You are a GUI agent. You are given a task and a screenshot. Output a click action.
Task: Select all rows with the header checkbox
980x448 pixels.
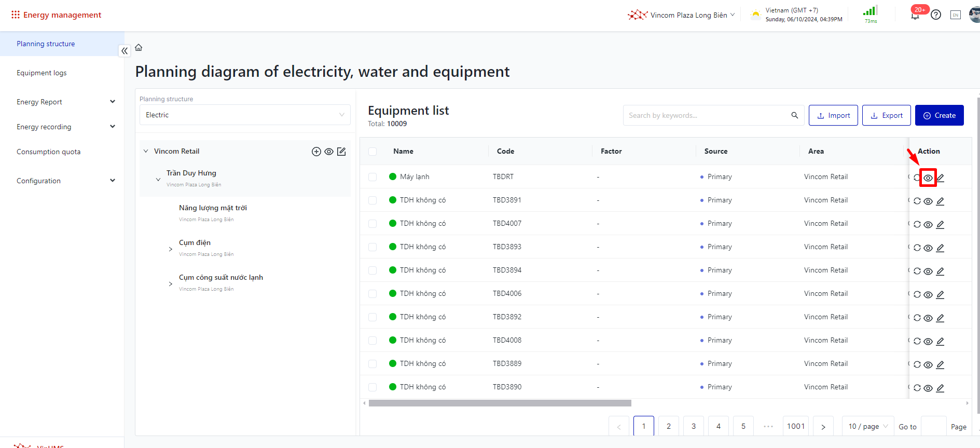[x=372, y=152]
